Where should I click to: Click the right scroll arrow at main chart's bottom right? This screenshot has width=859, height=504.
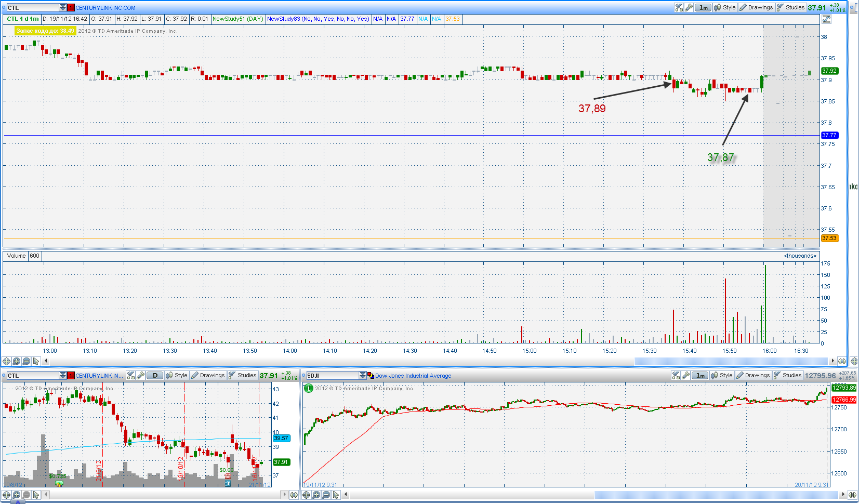[832, 361]
